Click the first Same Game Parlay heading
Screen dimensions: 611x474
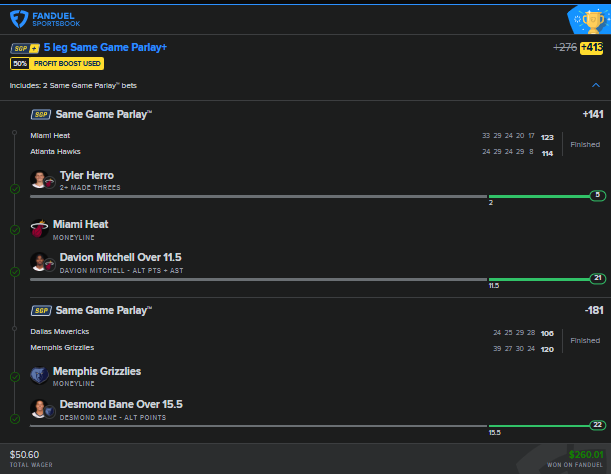tap(104, 115)
